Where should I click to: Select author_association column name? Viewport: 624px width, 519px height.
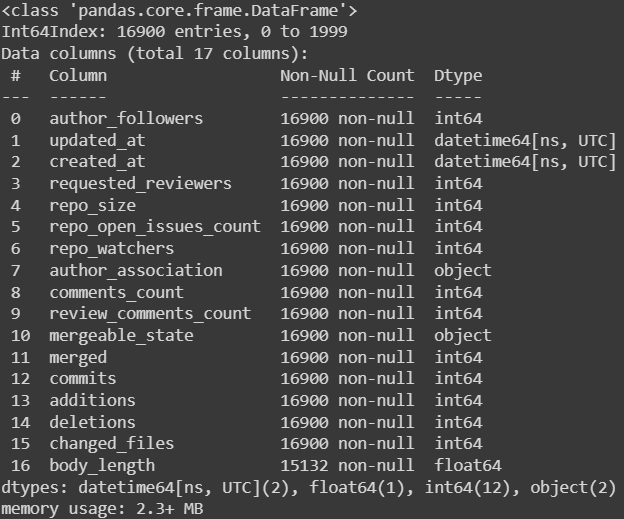(x=136, y=271)
